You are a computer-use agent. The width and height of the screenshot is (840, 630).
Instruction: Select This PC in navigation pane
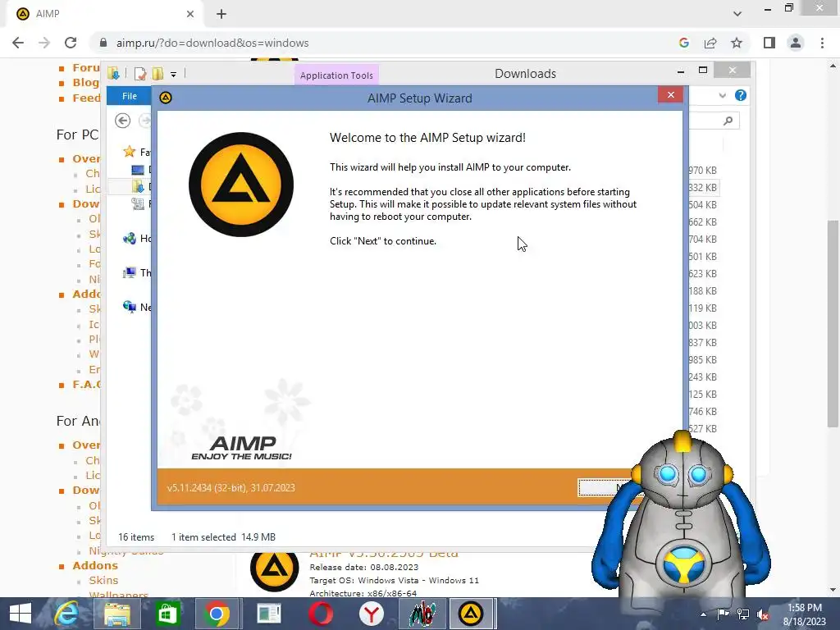136,272
